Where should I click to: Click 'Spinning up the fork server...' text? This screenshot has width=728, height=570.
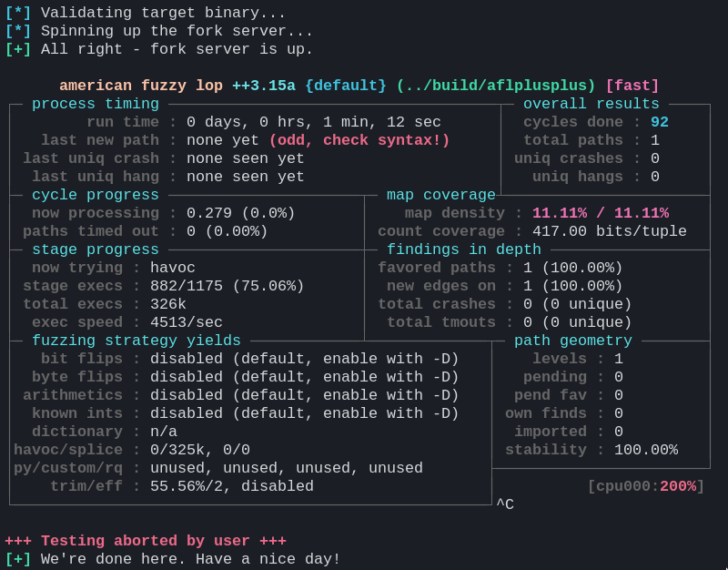point(177,31)
